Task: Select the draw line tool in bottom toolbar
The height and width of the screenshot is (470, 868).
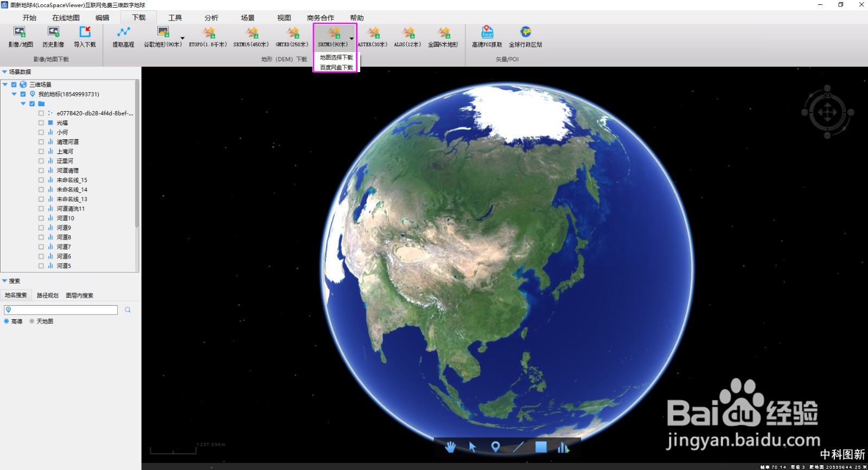Action: pos(518,447)
